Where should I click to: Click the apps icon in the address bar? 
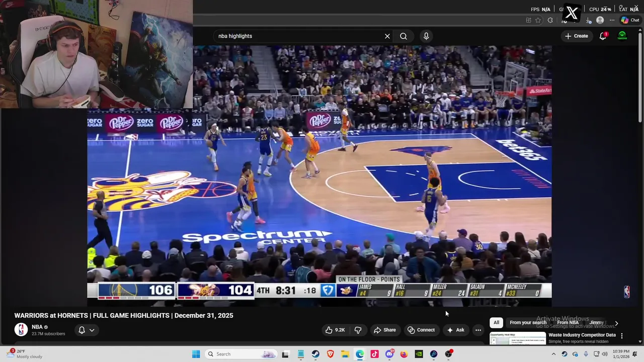pos(528,20)
